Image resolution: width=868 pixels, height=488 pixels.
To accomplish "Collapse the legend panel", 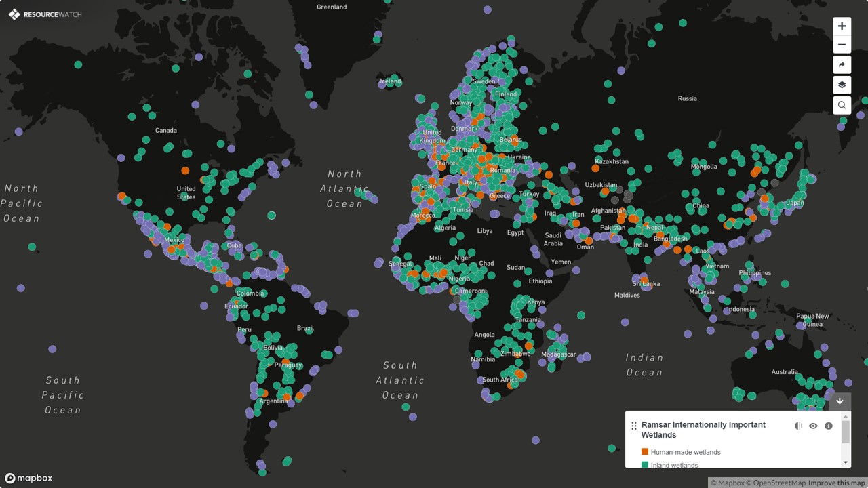I will pos(840,401).
